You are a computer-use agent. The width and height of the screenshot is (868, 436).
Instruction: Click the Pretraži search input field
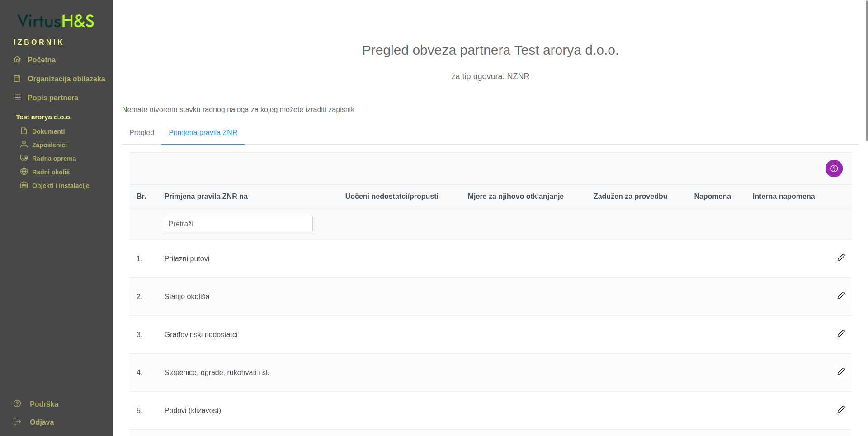pyautogui.click(x=238, y=224)
